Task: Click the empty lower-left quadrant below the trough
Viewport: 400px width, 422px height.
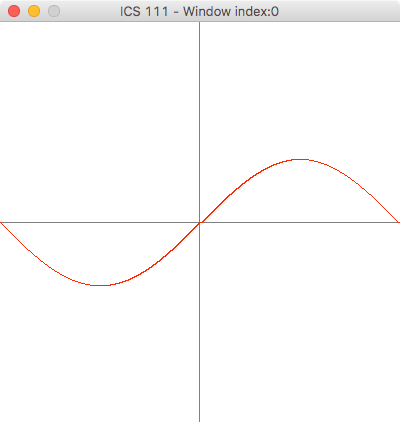Action: point(100,353)
